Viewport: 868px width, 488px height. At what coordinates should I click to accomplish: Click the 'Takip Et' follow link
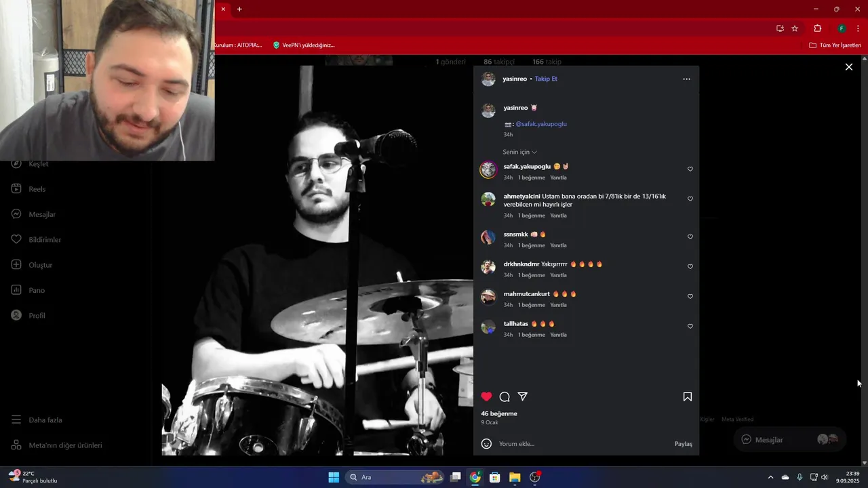(546, 79)
